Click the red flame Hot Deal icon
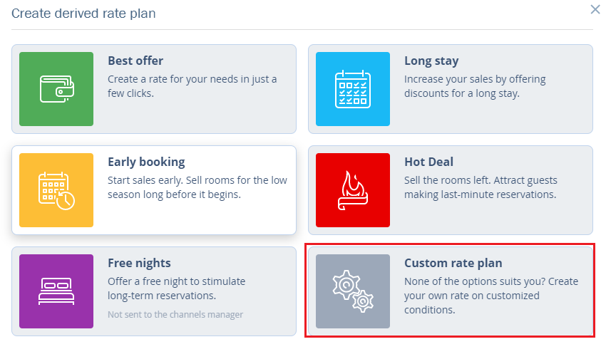The image size is (606, 364). pyautogui.click(x=353, y=190)
